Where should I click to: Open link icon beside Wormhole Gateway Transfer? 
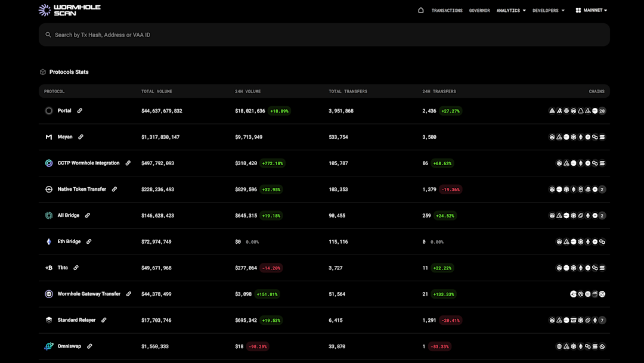pyautogui.click(x=129, y=294)
